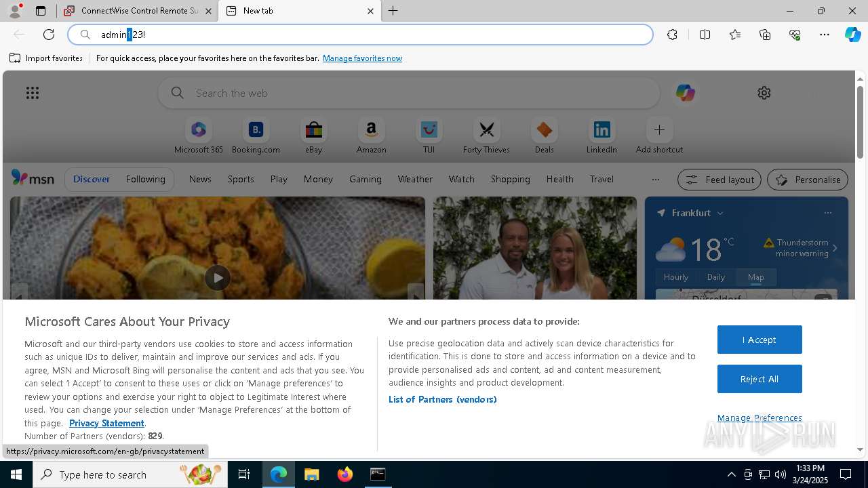Open the Copilot icon beside search box
The width and height of the screenshot is (868, 488).
[685, 93]
